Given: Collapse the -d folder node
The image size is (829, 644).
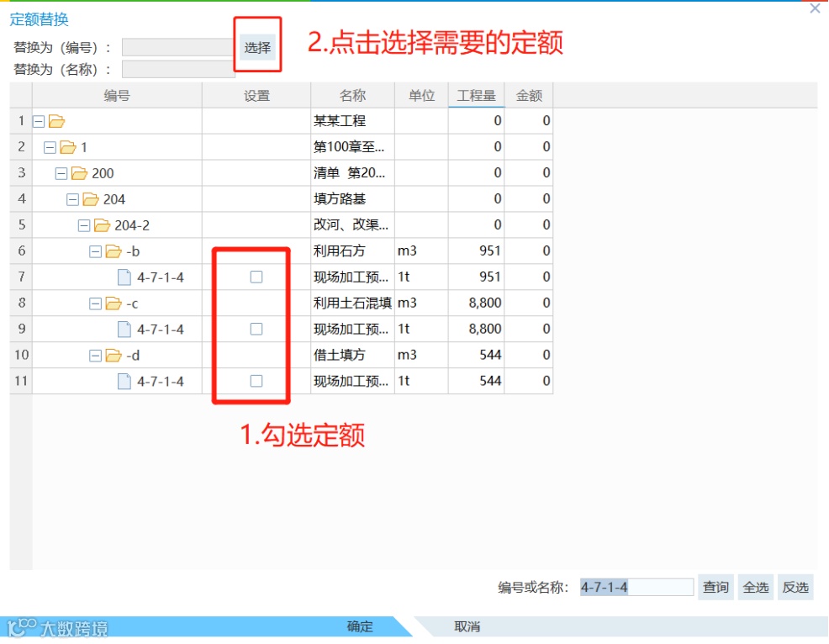Looking at the screenshot, I should (x=95, y=356).
